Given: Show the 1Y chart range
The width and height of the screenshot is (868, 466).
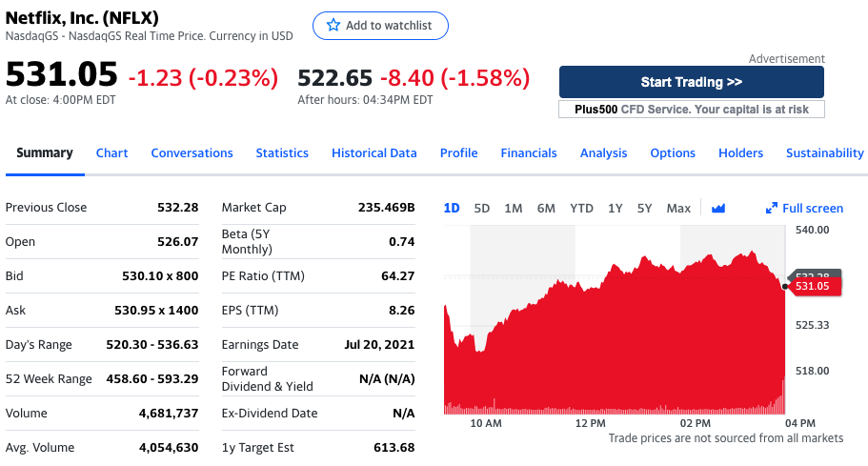Looking at the screenshot, I should pyautogui.click(x=615, y=208).
